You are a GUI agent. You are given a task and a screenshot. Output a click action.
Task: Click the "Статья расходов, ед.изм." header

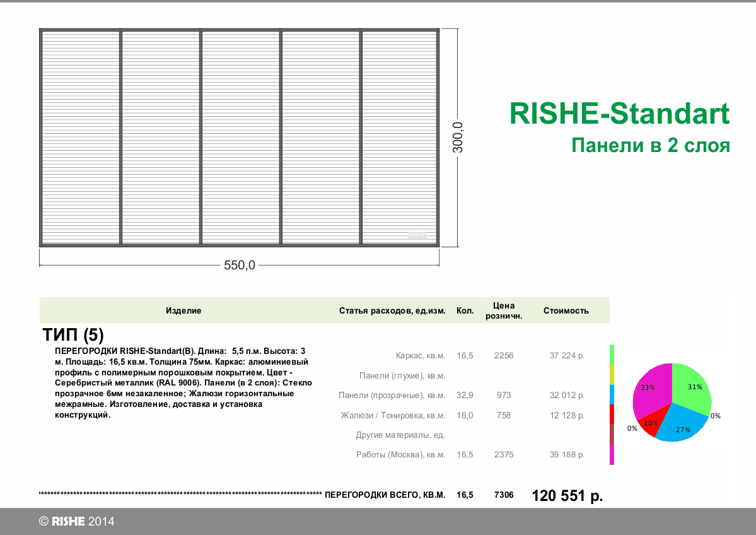(x=392, y=310)
